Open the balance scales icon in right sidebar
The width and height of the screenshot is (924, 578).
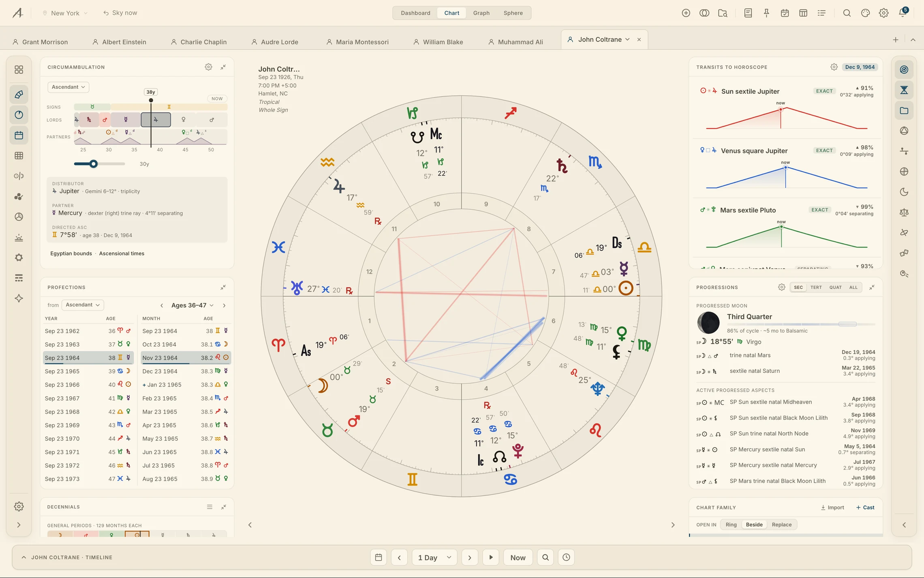click(904, 212)
